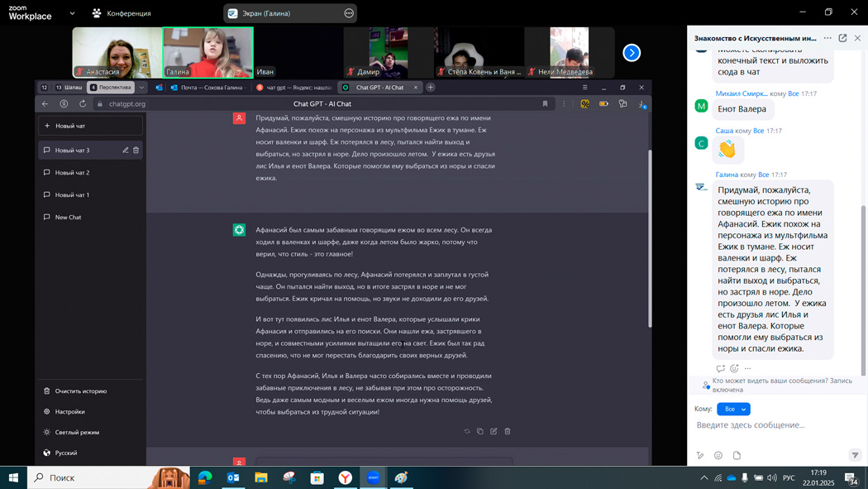Select the Шалаш tab group
Screen dimensions: 868x489
69,88
